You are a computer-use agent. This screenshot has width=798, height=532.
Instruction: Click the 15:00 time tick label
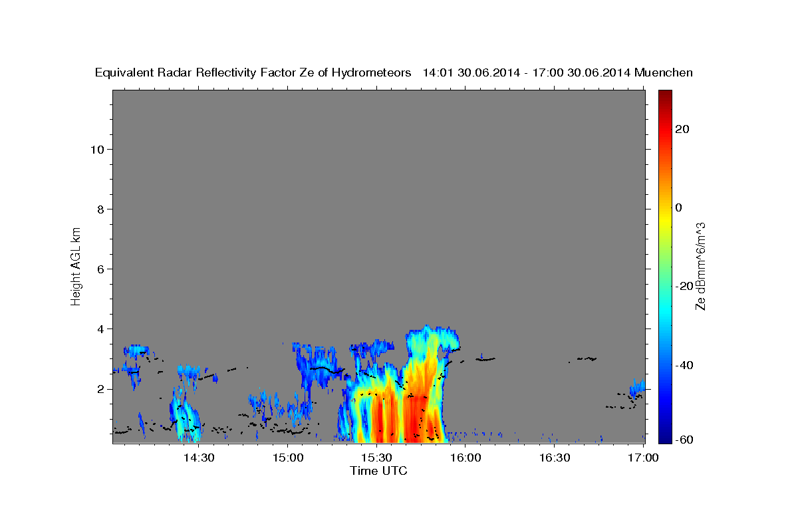[x=288, y=458]
